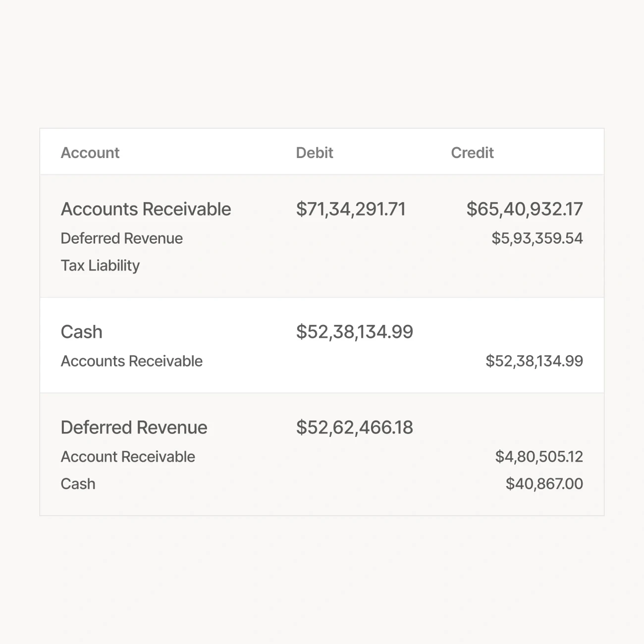Image resolution: width=644 pixels, height=644 pixels.
Task: Click the $65,40,932.17 credit amount
Action: click(x=524, y=209)
